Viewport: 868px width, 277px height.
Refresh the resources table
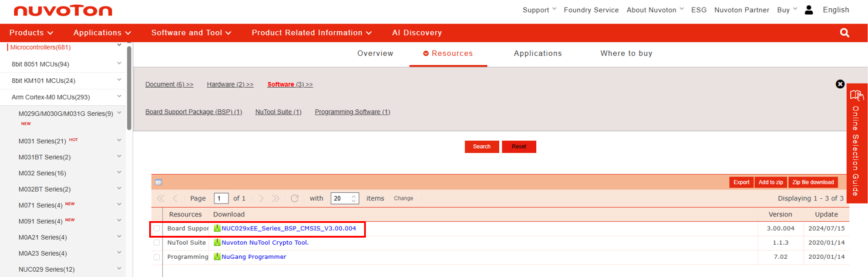point(295,198)
